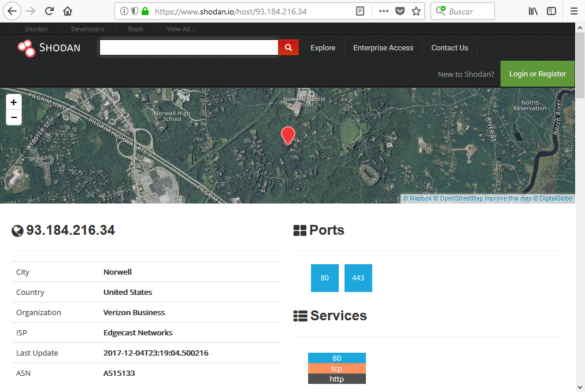Click the red location pin on map
Image resolution: width=585 pixels, height=392 pixels.
(x=288, y=135)
